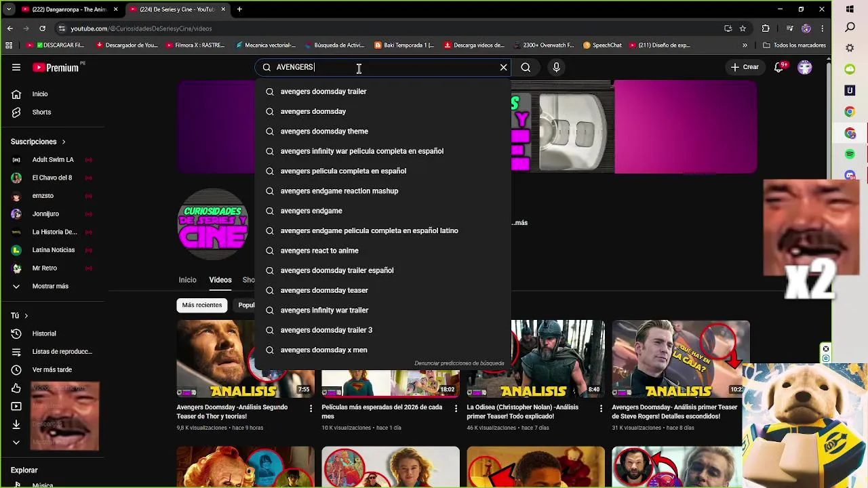Open the channel description ...más link
This screenshot has width=868, height=488.
[x=520, y=223]
